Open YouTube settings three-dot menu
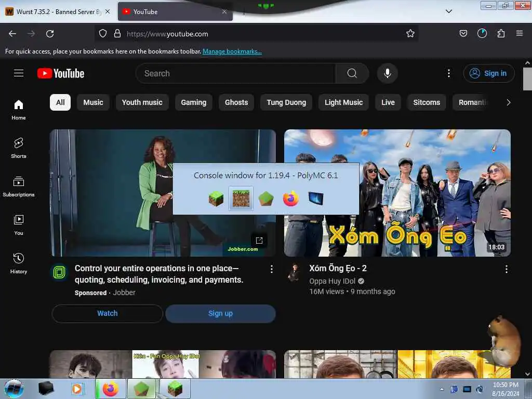This screenshot has width=532, height=399. 448,73
